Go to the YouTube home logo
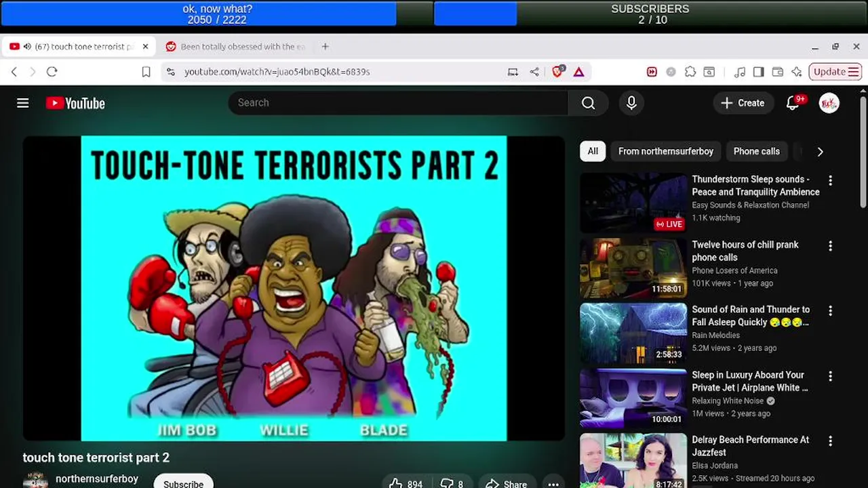Screen dimensions: 868x488 tap(75, 103)
